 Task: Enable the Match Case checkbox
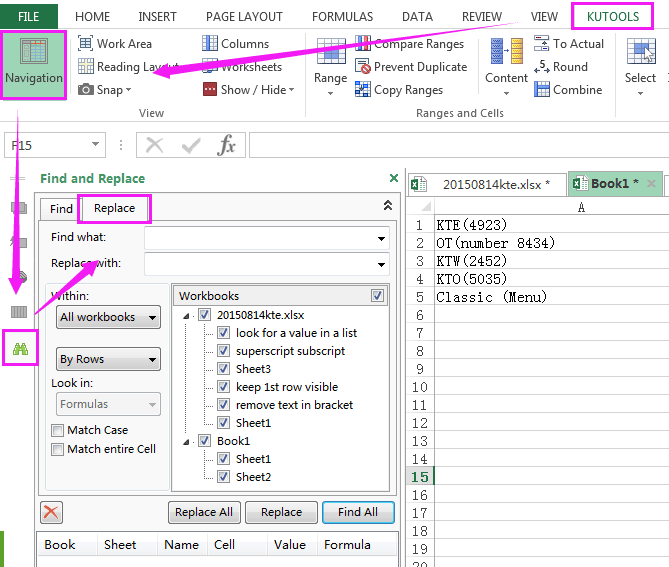pyautogui.click(x=58, y=430)
